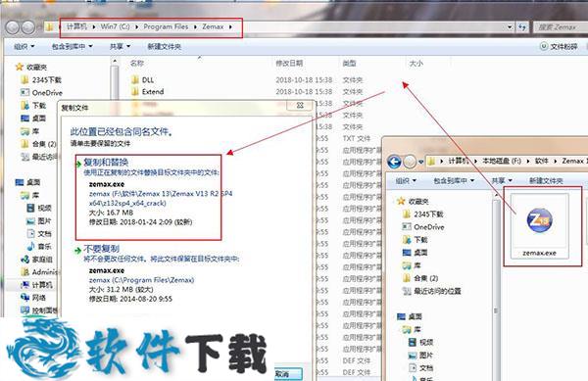This screenshot has height=381, width=588.
Task: Expand arrow after Program Files breadcrumb
Action: (x=195, y=27)
